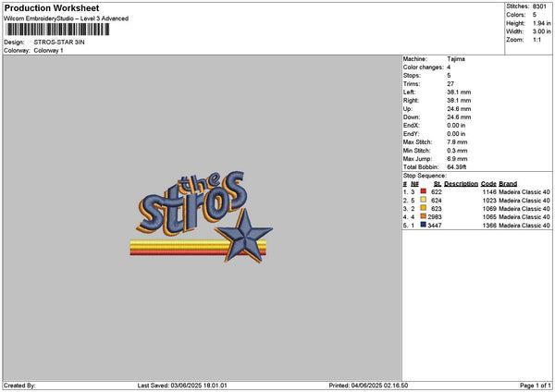Viewport: 555px width, 392px height.
Task: Click the St. column header
Action: tap(438, 184)
